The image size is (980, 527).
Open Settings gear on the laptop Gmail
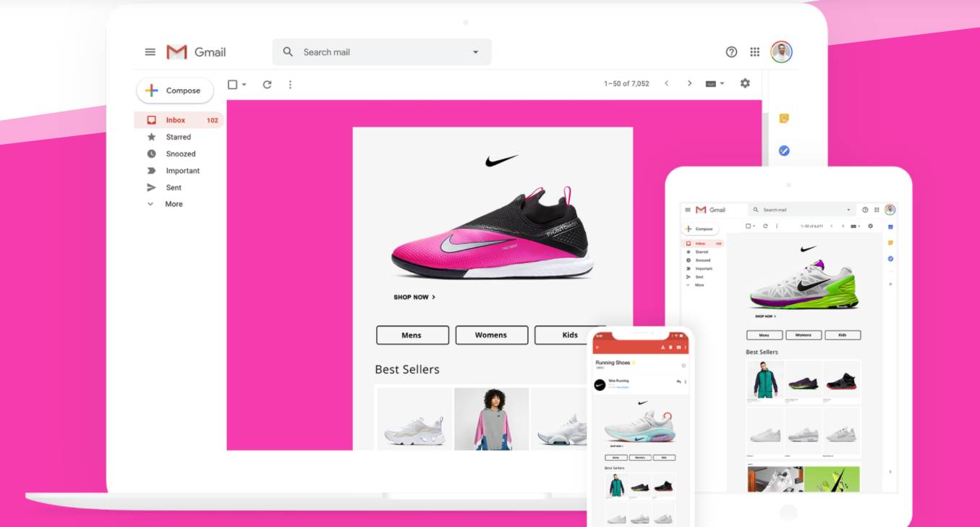tap(745, 83)
